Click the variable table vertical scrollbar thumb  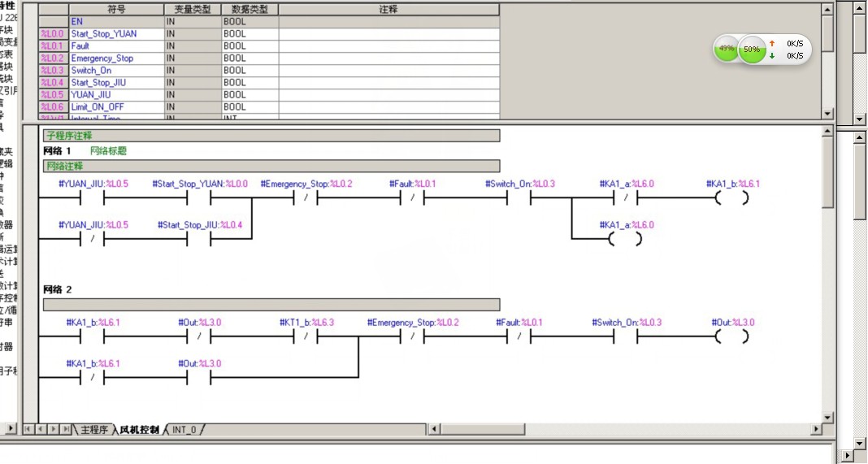[827, 33]
